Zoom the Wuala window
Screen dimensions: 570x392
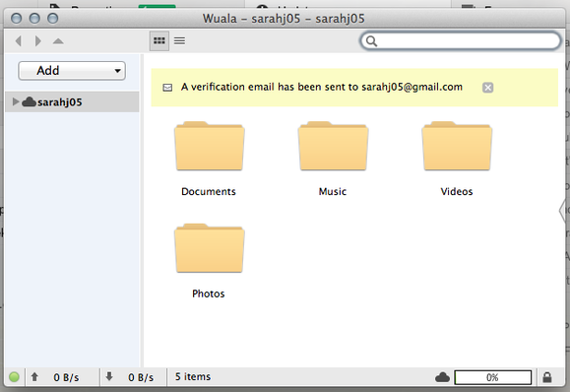click(x=53, y=18)
